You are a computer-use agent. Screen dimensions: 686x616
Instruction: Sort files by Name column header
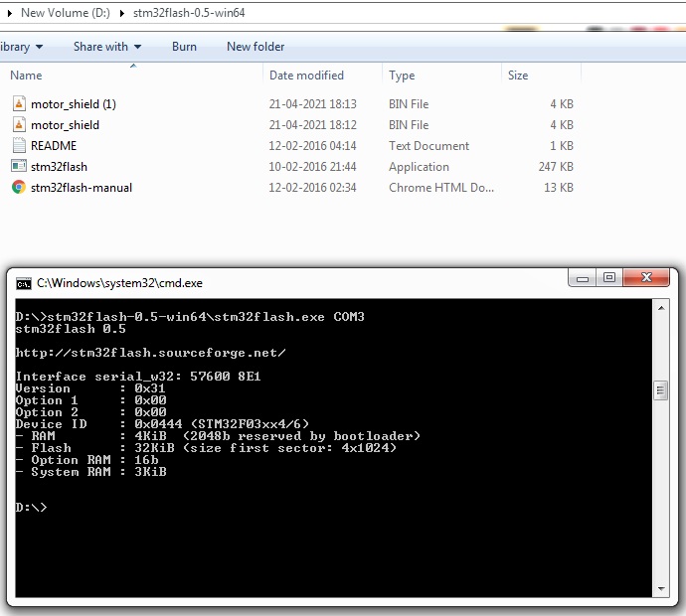coord(131,76)
